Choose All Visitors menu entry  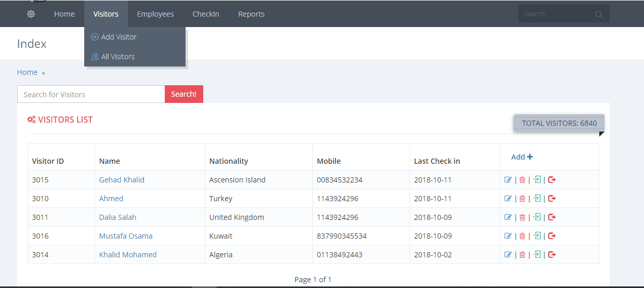pos(117,57)
